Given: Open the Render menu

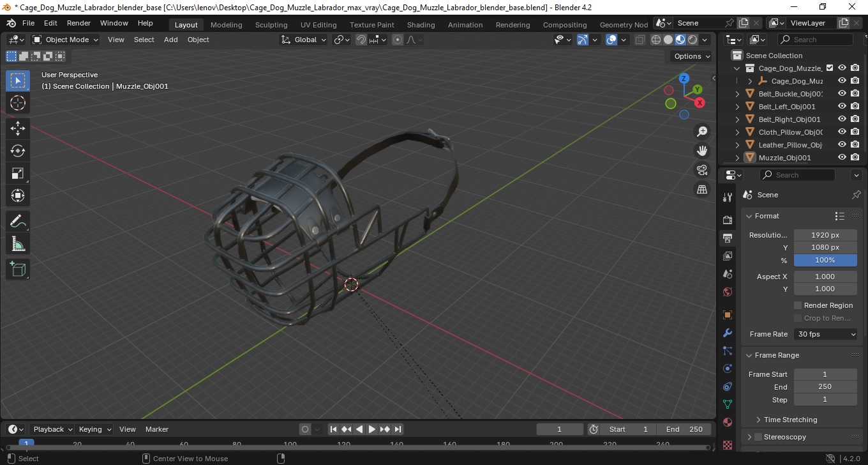Looking at the screenshot, I should pyautogui.click(x=79, y=23).
